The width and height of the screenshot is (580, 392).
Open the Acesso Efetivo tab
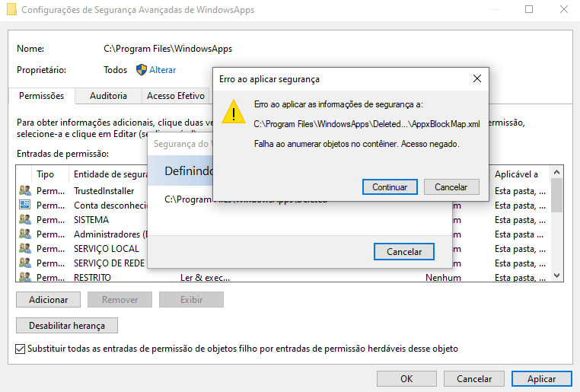click(175, 96)
